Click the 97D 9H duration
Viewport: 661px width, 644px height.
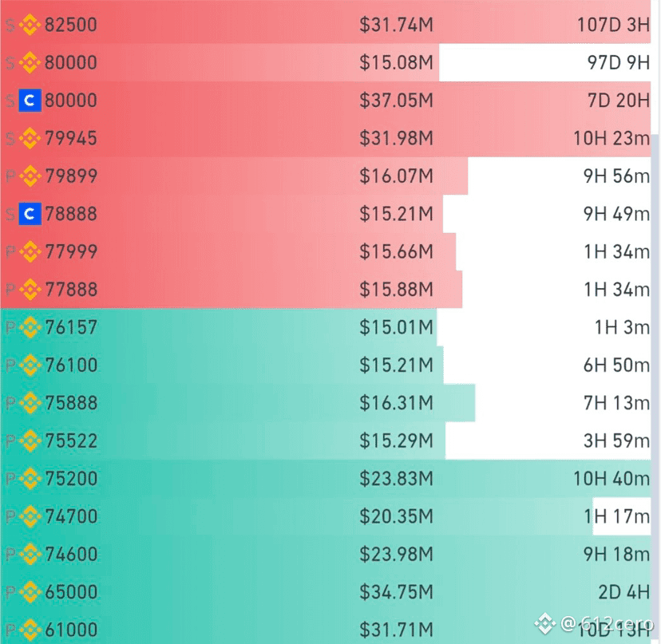click(619, 63)
